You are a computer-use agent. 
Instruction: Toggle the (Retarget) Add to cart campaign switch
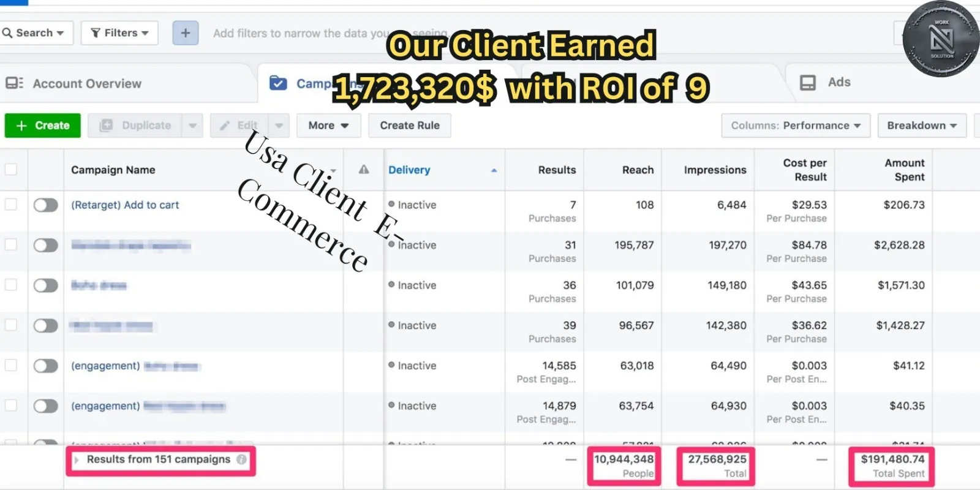pos(45,205)
